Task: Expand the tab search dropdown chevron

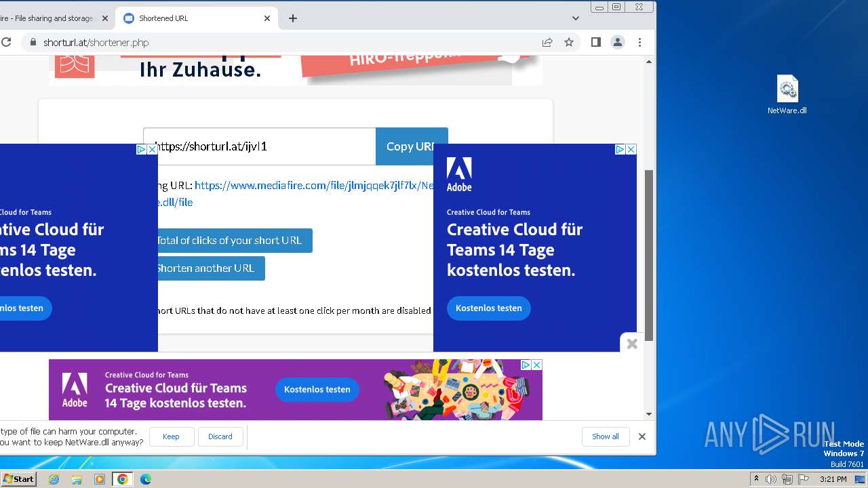Action: click(576, 18)
